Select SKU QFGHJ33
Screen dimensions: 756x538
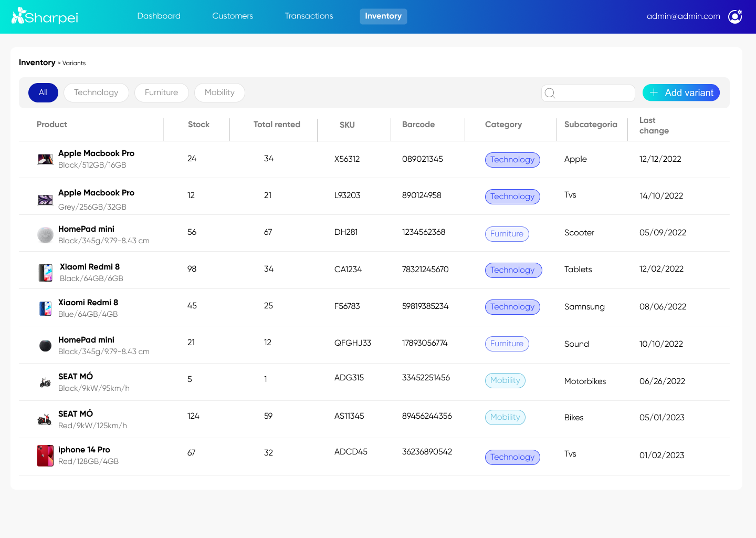pos(353,343)
